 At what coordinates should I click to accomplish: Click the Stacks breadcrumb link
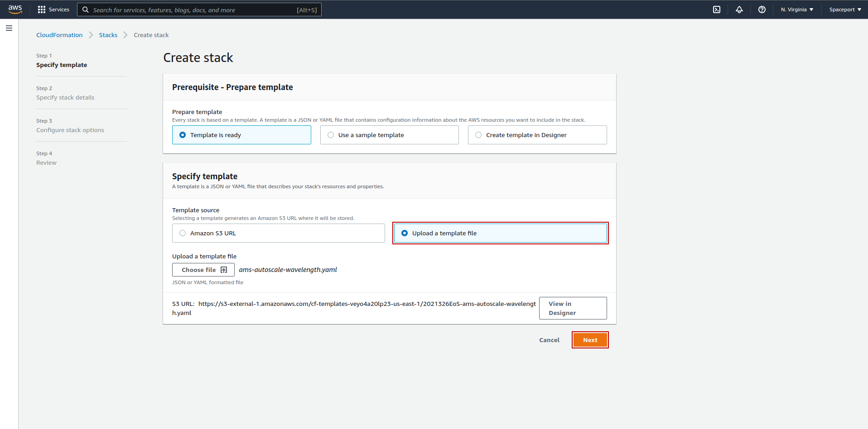point(108,35)
